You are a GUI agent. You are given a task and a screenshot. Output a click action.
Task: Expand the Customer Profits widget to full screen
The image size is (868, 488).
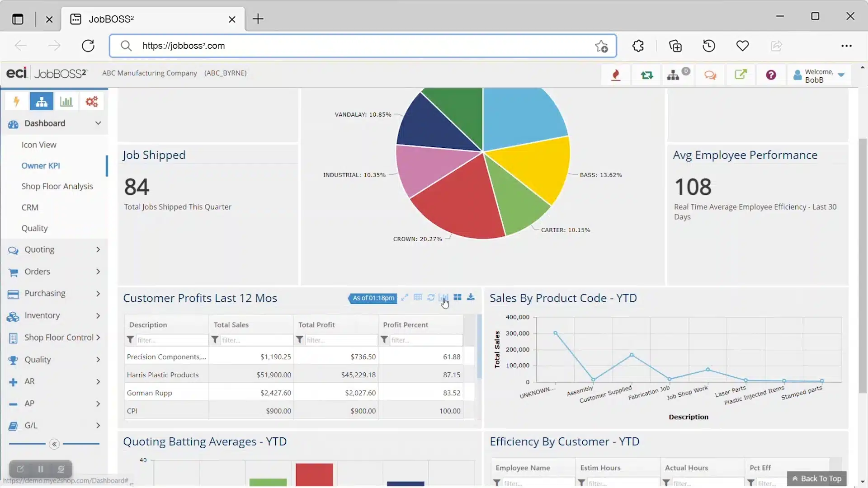click(404, 298)
